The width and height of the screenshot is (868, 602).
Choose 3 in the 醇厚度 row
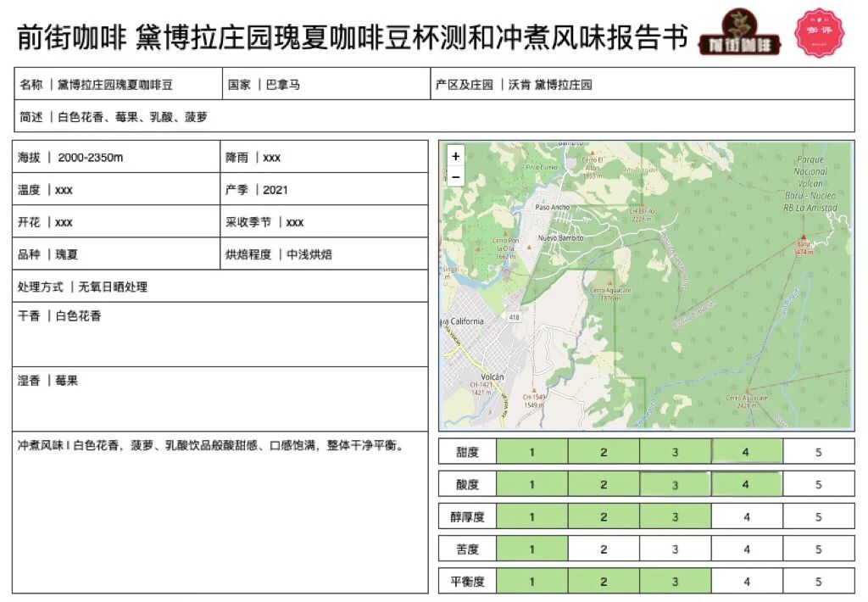(675, 516)
